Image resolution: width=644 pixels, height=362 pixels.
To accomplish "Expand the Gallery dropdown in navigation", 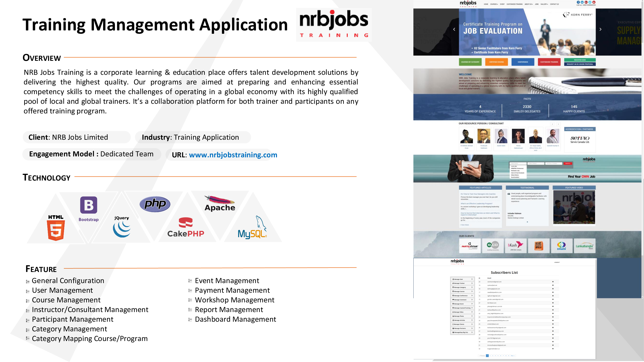I will pos(544,4).
